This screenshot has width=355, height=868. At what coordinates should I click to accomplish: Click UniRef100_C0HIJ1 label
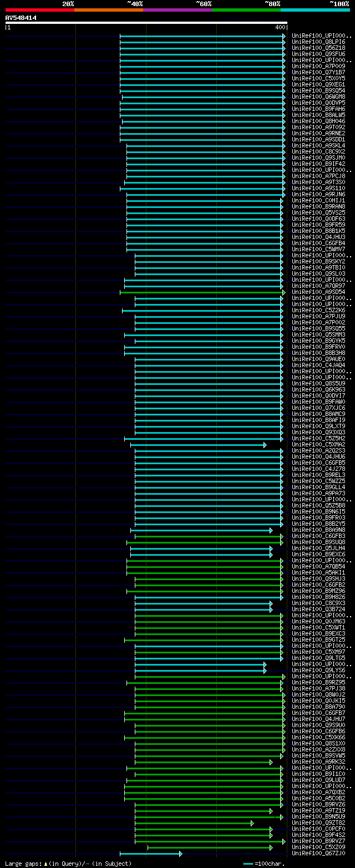pyautogui.click(x=318, y=200)
